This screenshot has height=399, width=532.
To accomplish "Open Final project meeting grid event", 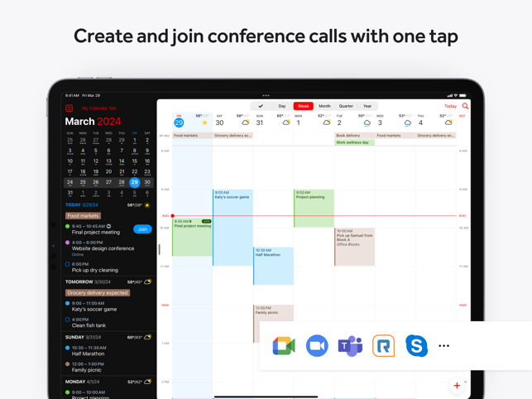I will coord(192,237).
